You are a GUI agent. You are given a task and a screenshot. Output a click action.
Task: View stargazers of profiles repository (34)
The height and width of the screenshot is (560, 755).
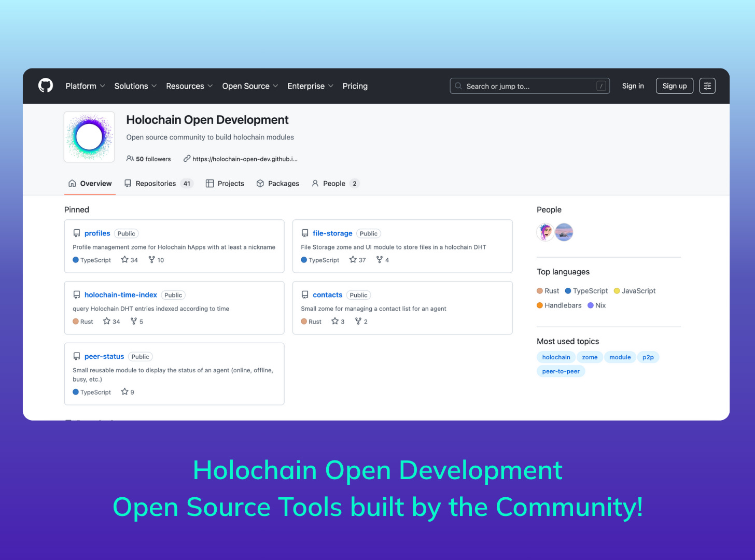[x=130, y=260]
